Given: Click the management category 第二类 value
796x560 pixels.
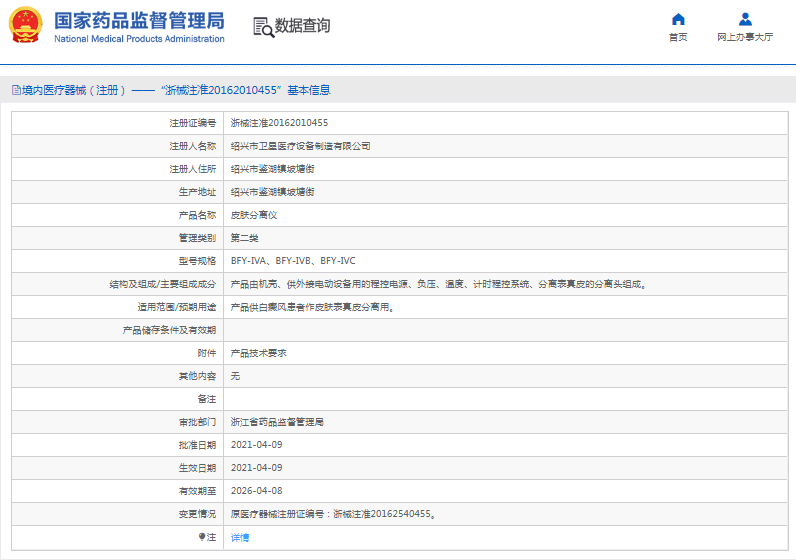Looking at the screenshot, I should click(244, 238).
